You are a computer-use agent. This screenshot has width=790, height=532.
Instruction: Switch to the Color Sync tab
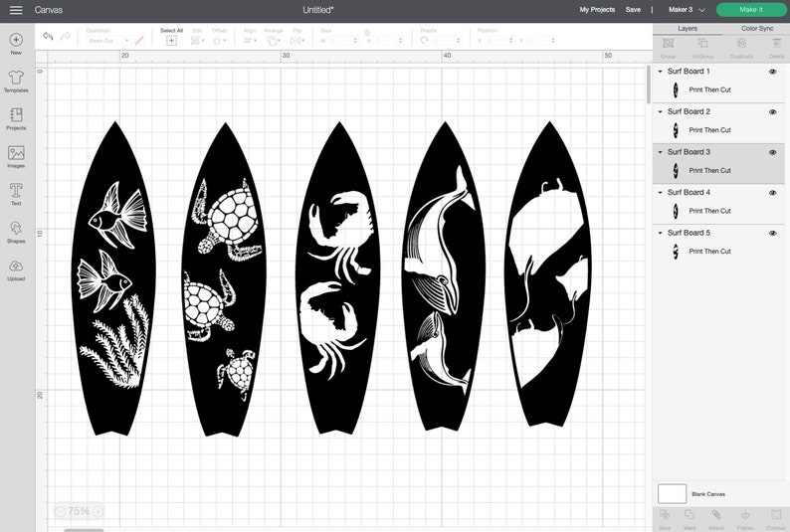pos(757,29)
